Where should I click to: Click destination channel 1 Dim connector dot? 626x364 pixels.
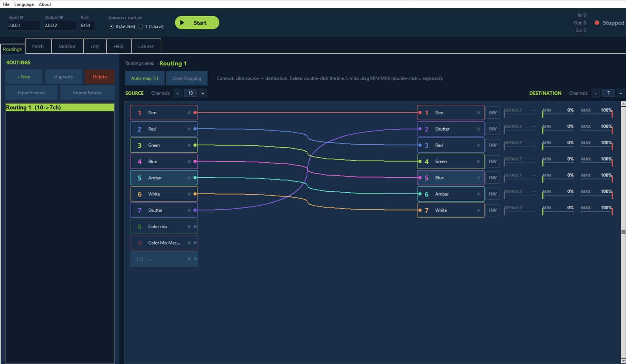(x=420, y=112)
